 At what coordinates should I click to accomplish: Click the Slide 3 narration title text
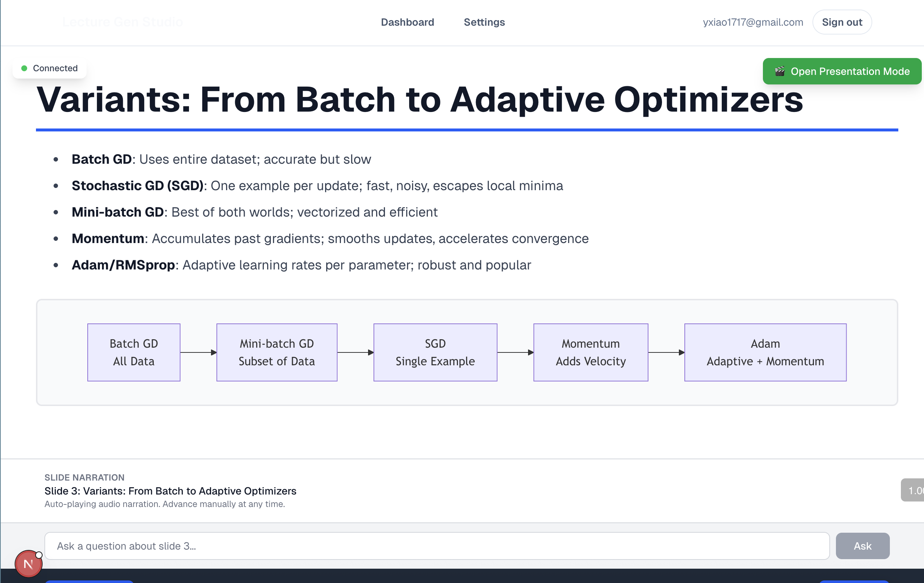170,491
